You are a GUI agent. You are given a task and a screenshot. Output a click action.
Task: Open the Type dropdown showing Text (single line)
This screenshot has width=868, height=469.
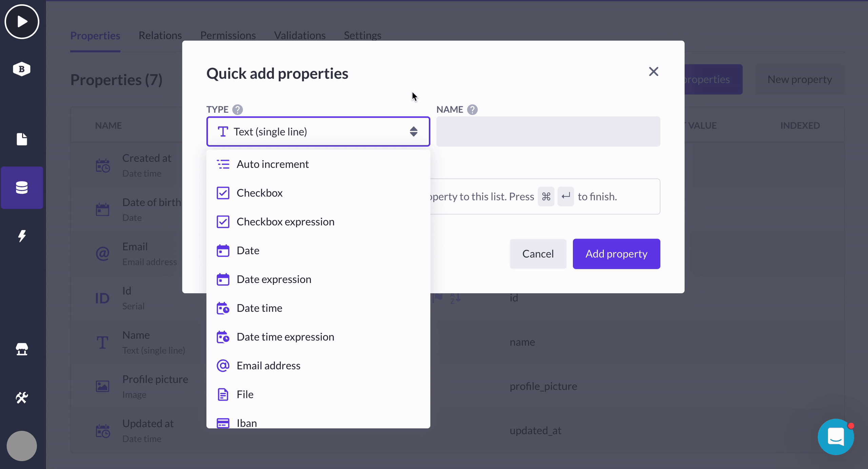tap(318, 132)
